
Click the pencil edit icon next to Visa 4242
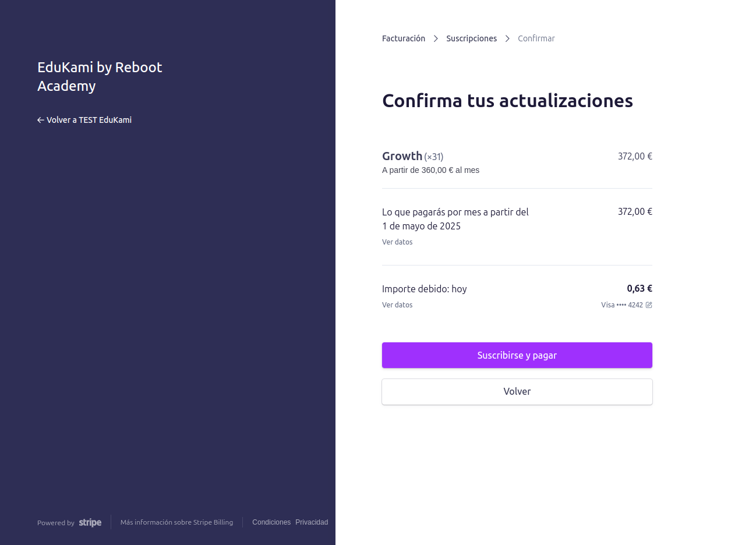point(648,305)
